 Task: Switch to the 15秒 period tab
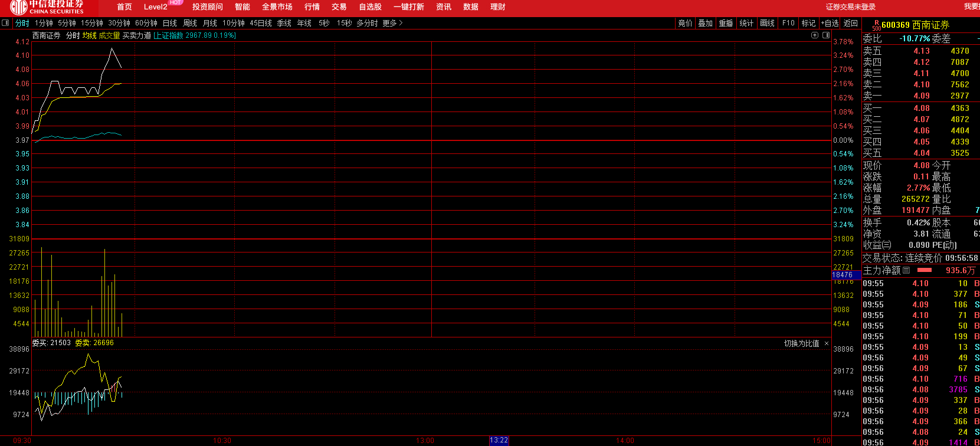tap(345, 23)
